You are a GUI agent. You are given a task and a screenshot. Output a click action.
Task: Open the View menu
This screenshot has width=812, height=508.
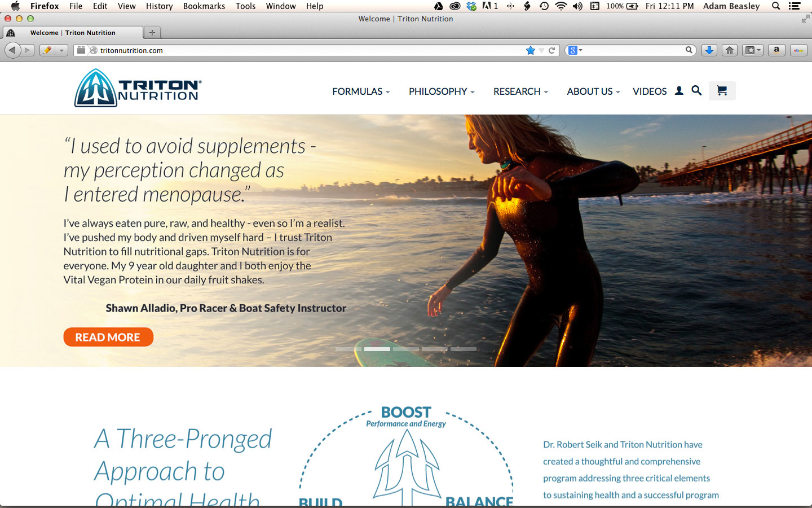click(126, 6)
